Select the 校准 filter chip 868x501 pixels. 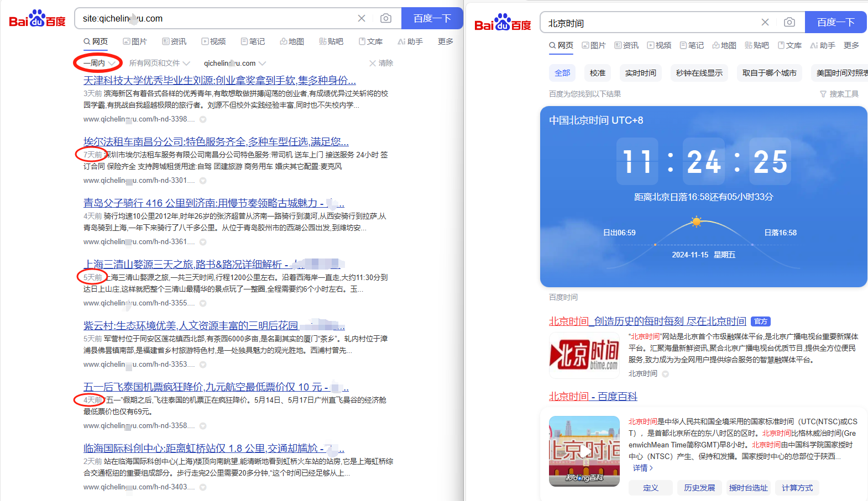(598, 73)
